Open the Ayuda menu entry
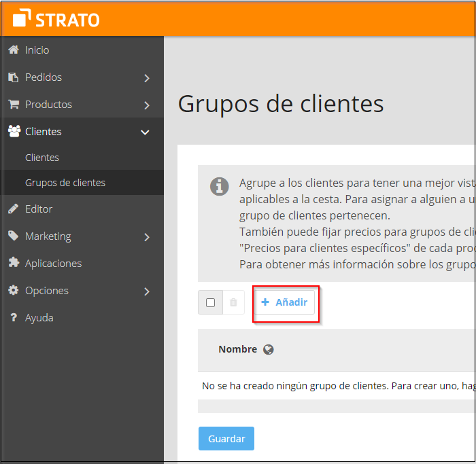 pos(82,317)
